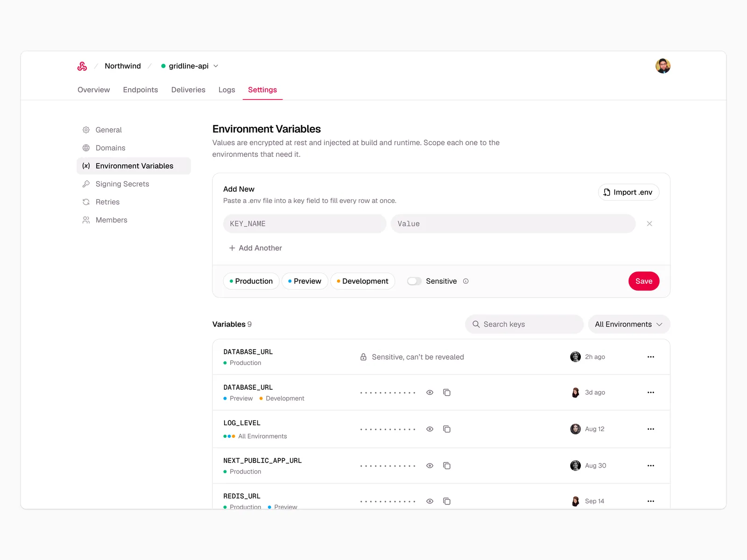
Task: Reveal the Preview/Development DATABASE_URL value
Action: [430, 392]
